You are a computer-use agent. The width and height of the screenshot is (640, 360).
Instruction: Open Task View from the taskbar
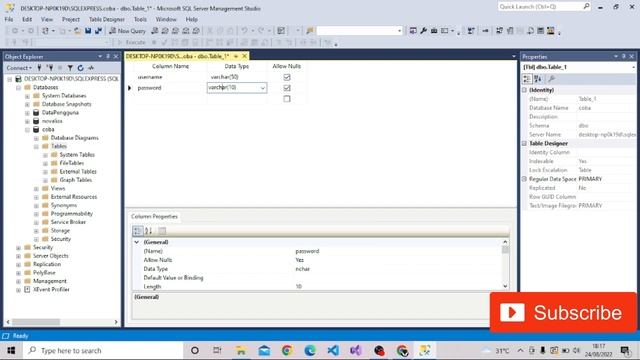tap(217, 351)
